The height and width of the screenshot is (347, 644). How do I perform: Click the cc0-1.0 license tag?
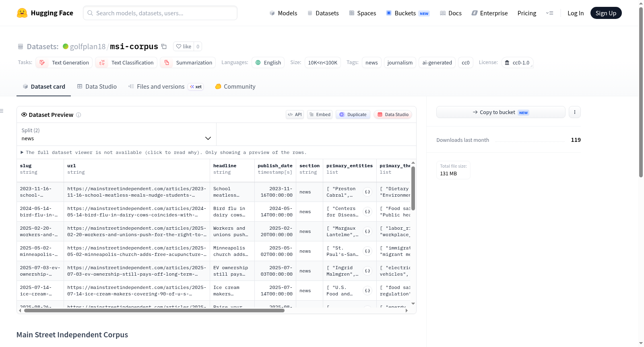tap(517, 62)
